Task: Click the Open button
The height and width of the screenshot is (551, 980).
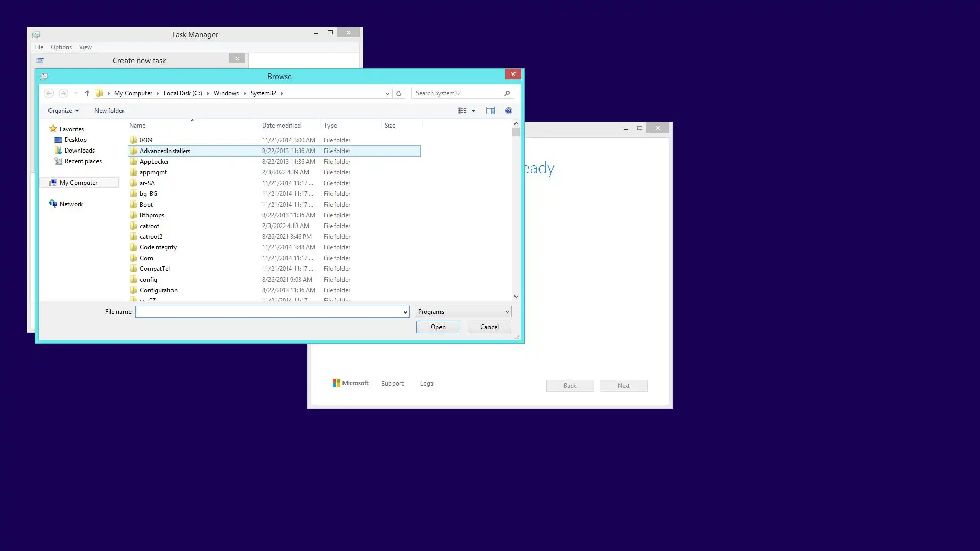Action: click(438, 327)
